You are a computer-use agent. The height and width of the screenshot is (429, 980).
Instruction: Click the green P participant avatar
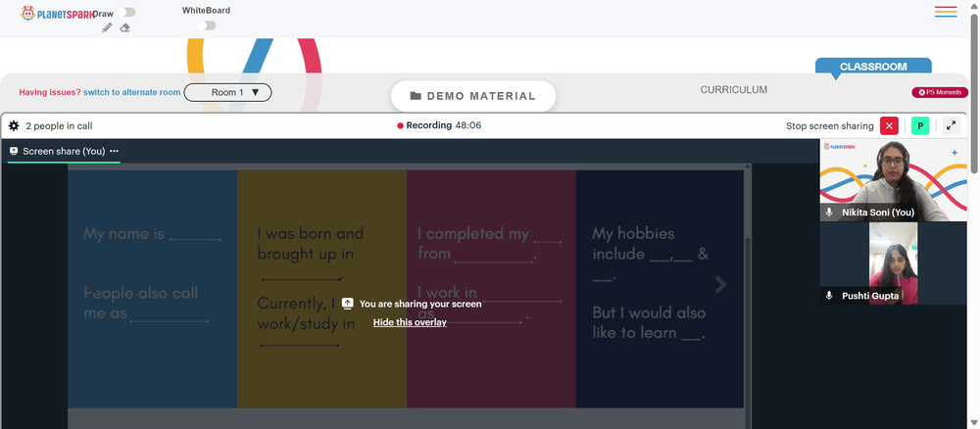[x=920, y=125]
